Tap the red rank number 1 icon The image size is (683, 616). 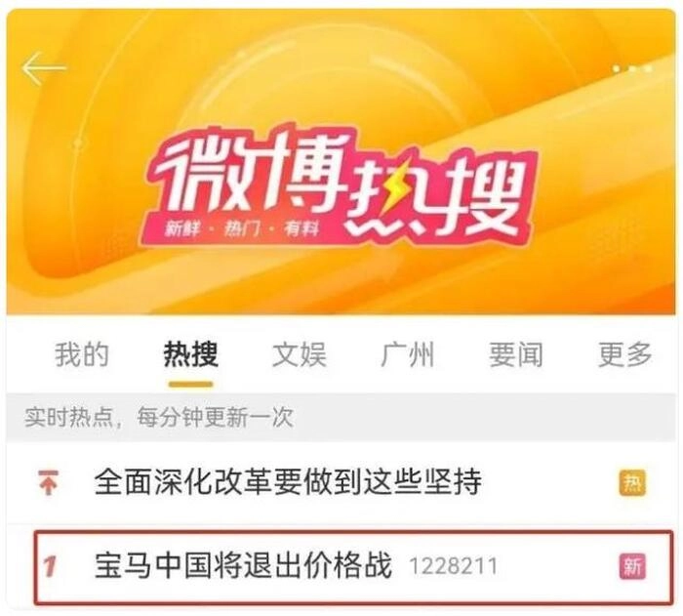pos(50,566)
